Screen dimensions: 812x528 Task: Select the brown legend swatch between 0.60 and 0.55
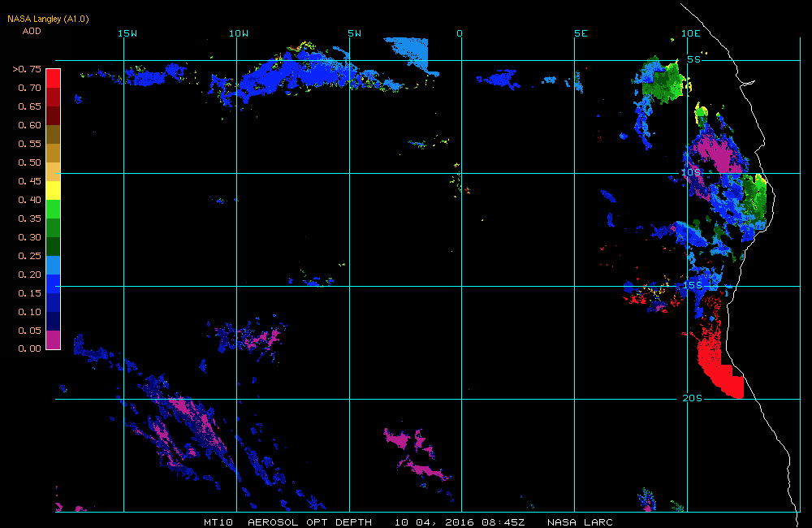pyautogui.click(x=54, y=134)
